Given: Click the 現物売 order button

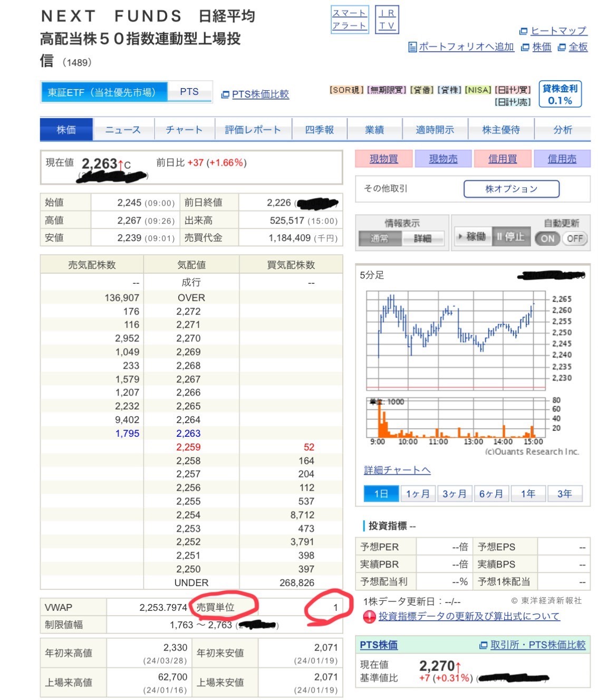Looking at the screenshot, I should [443, 159].
